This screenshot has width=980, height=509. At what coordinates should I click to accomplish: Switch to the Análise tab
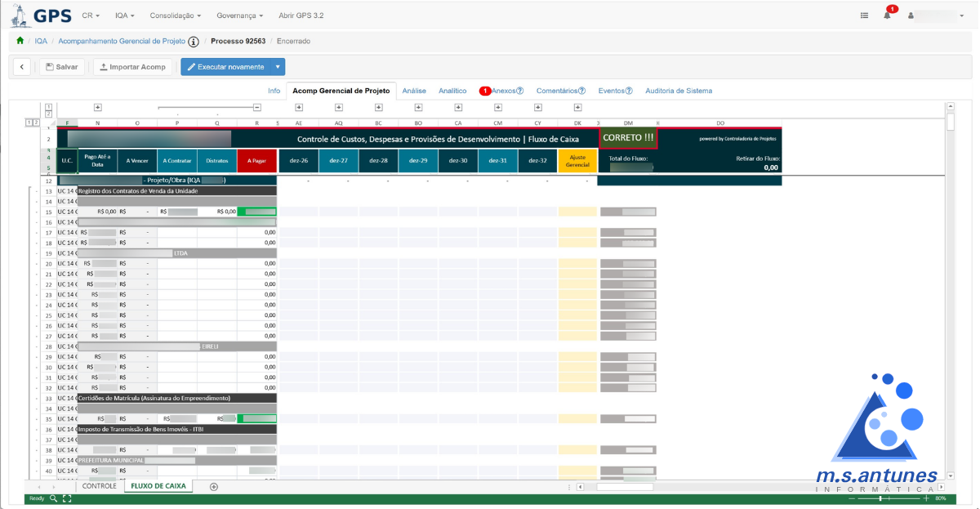tap(413, 91)
